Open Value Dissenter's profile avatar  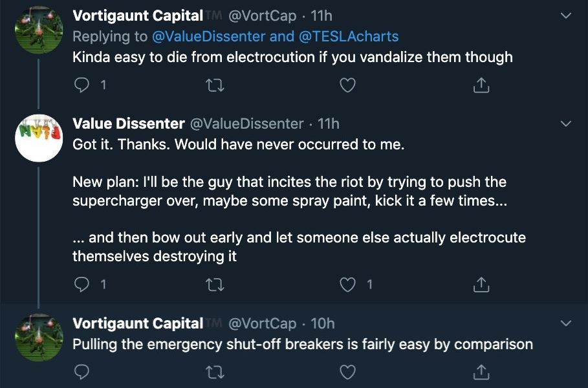pos(39,138)
